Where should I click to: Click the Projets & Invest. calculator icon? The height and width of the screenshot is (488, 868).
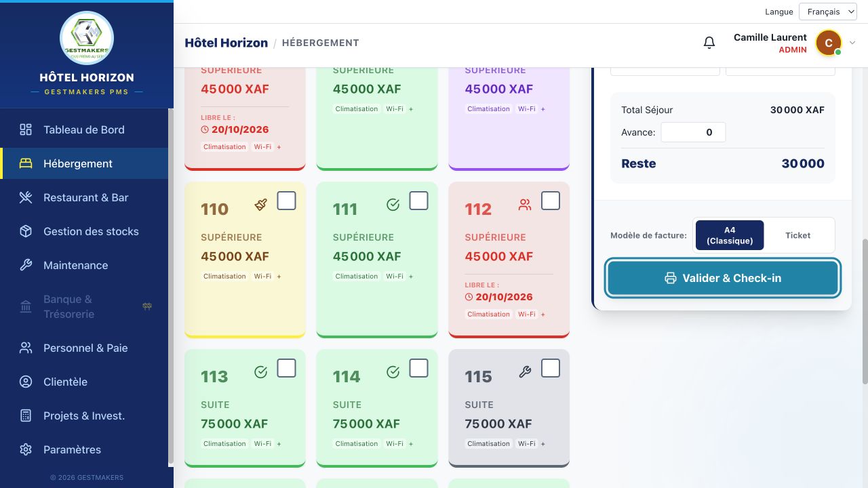pos(26,415)
